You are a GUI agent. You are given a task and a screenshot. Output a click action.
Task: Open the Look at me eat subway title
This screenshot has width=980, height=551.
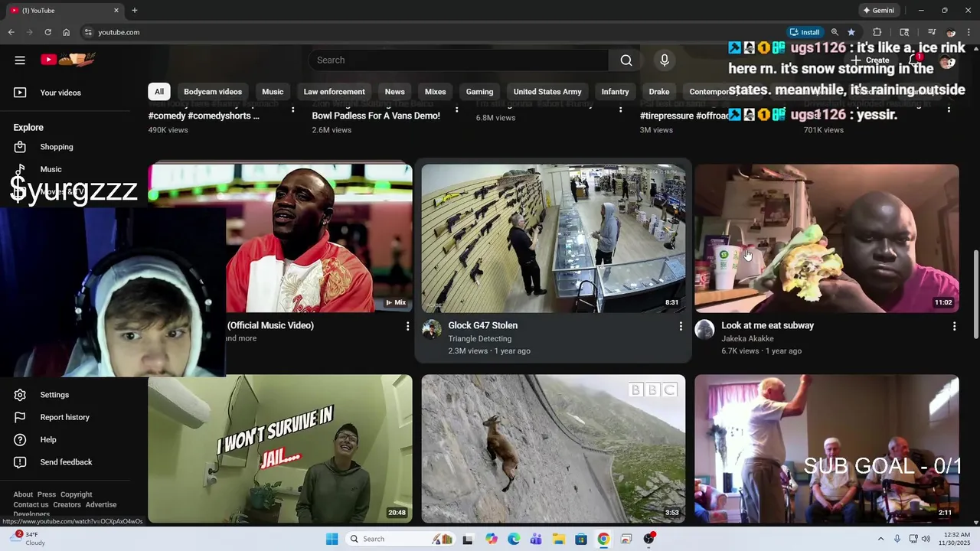[768, 325]
